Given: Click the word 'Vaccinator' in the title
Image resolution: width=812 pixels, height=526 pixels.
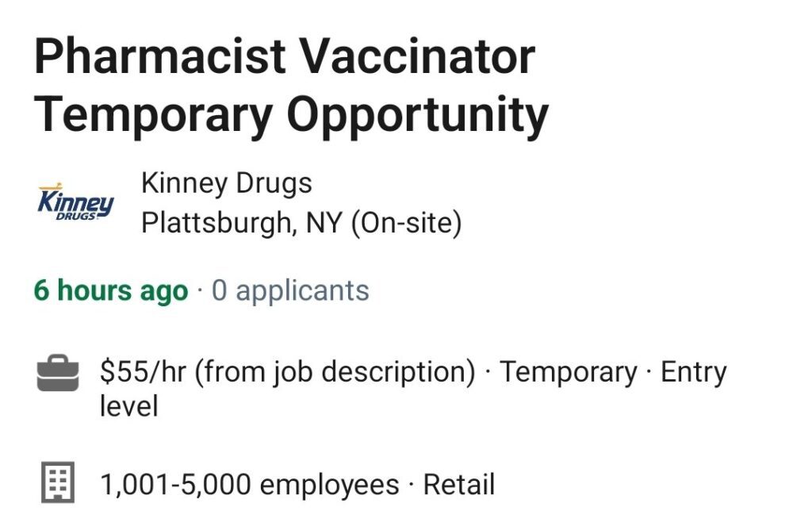Looking at the screenshot, I should click(x=418, y=56).
